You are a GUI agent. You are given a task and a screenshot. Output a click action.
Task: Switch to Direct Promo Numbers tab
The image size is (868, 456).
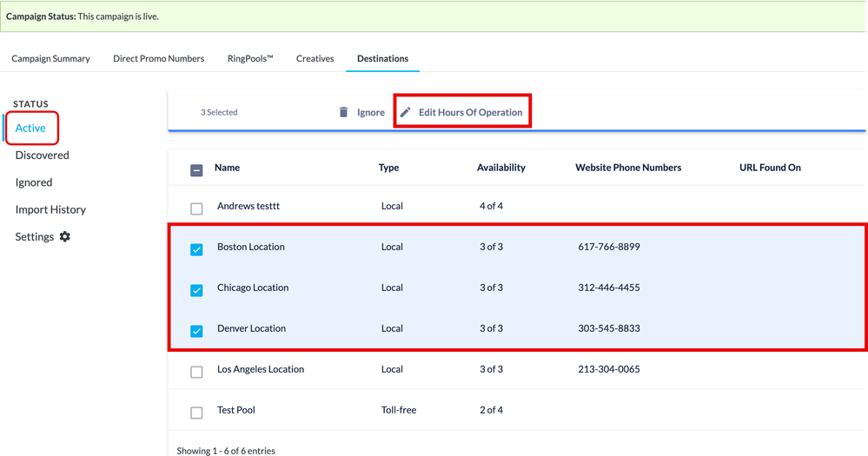point(158,58)
